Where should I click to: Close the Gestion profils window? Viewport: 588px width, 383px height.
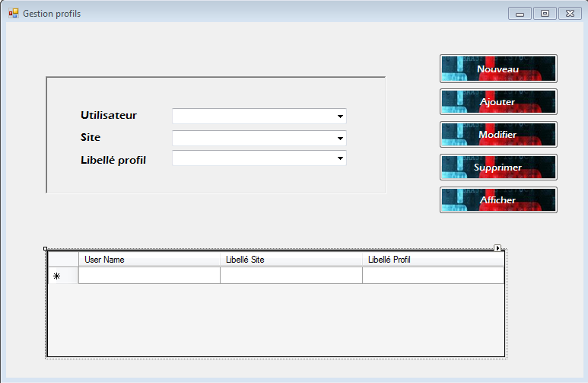[570, 14]
